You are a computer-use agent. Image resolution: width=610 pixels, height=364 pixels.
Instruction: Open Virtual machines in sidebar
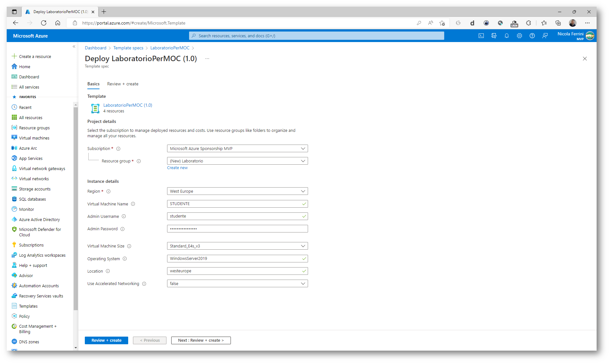click(34, 138)
